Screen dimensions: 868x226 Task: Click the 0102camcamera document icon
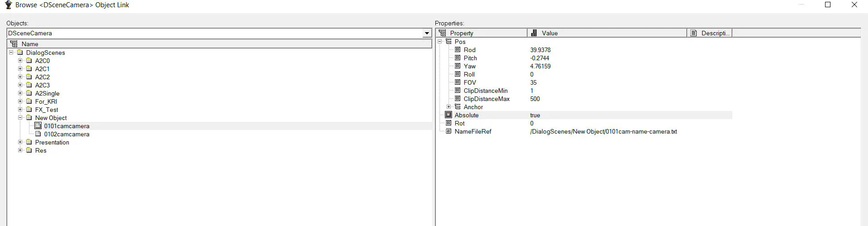pos(38,134)
